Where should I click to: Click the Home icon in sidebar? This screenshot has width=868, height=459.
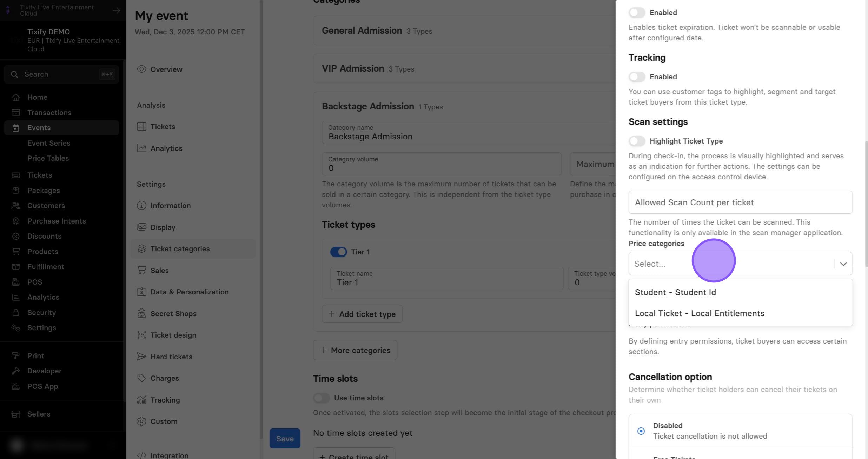(15, 97)
